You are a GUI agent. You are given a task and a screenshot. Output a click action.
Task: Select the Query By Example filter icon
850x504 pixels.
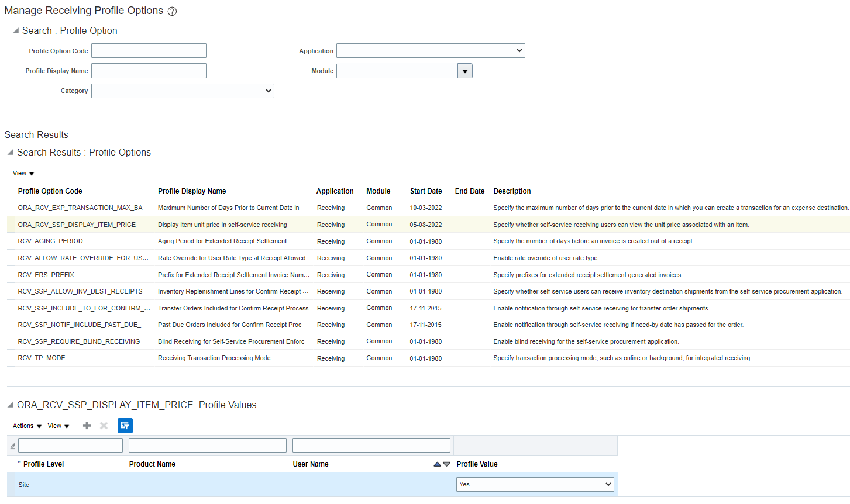[x=125, y=426]
